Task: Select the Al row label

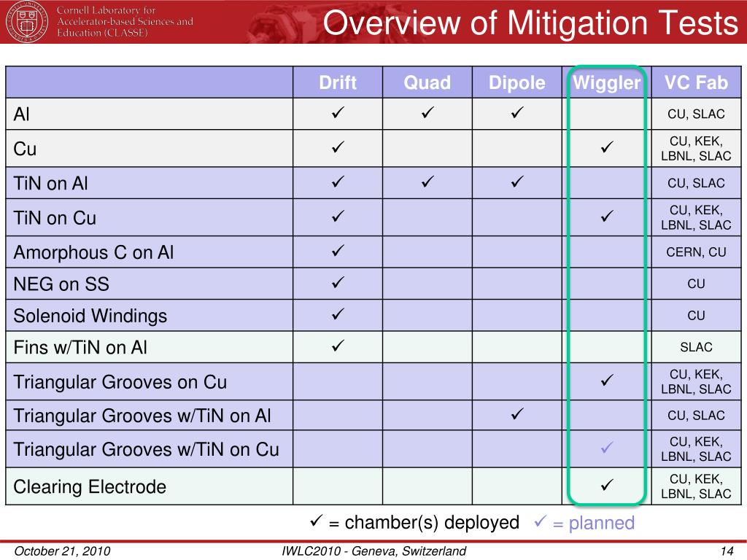Action: pos(21,114)
